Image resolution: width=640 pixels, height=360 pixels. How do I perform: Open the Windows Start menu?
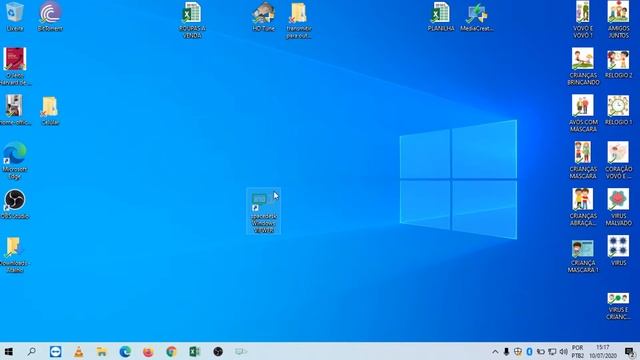pos(9,351)
